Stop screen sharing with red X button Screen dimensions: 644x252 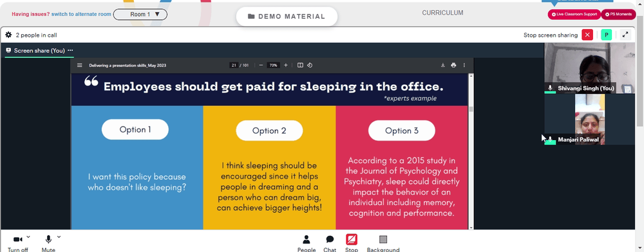587,35
